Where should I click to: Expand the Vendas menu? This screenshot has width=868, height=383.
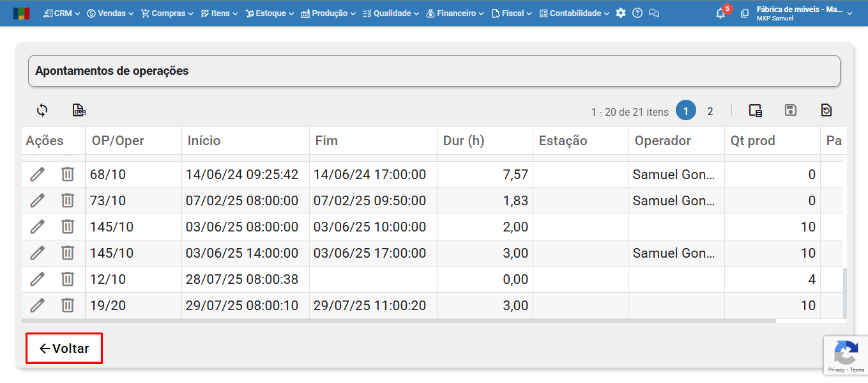[110, 13]
